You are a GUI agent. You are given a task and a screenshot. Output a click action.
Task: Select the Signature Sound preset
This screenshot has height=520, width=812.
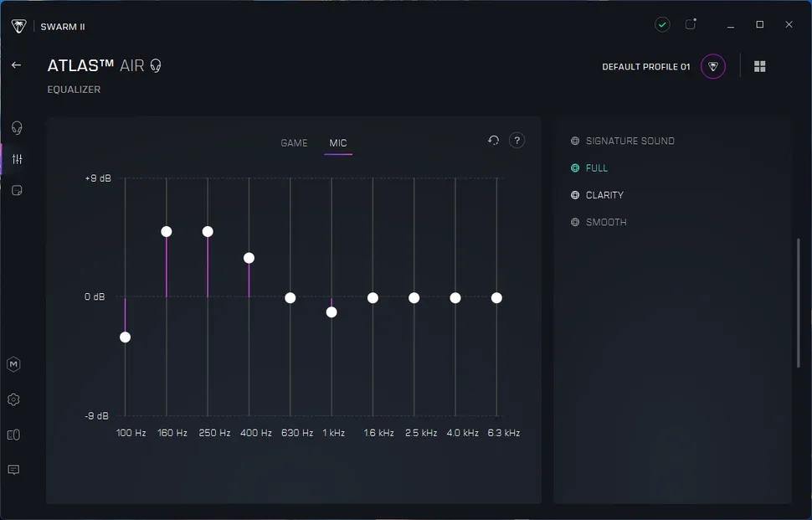point(629,142)
